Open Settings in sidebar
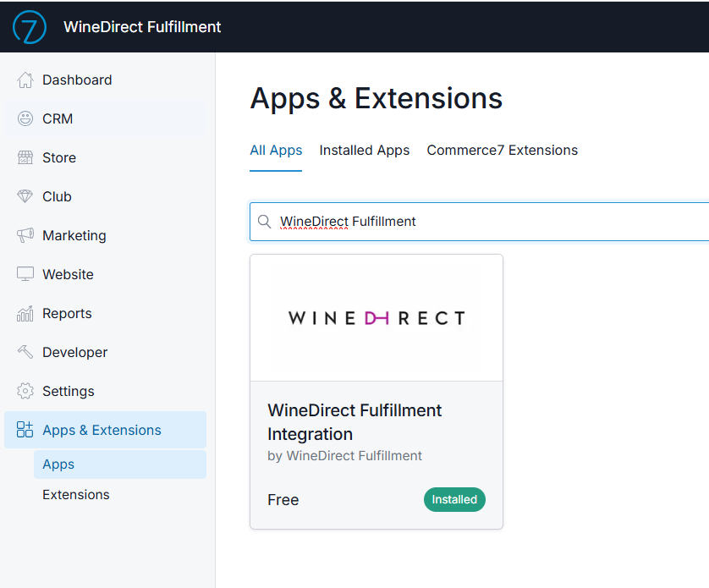Screen dimensions: 709x588 (105, 391)
